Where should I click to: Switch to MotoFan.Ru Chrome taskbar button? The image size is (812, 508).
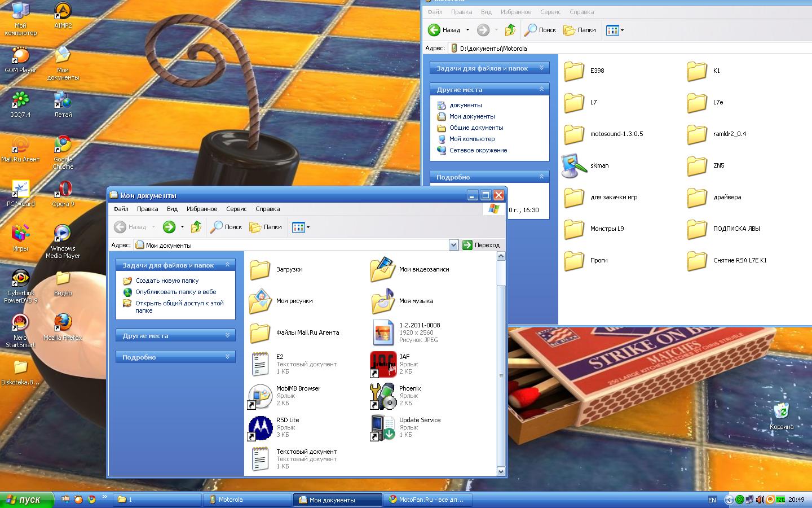coord(428,500)
